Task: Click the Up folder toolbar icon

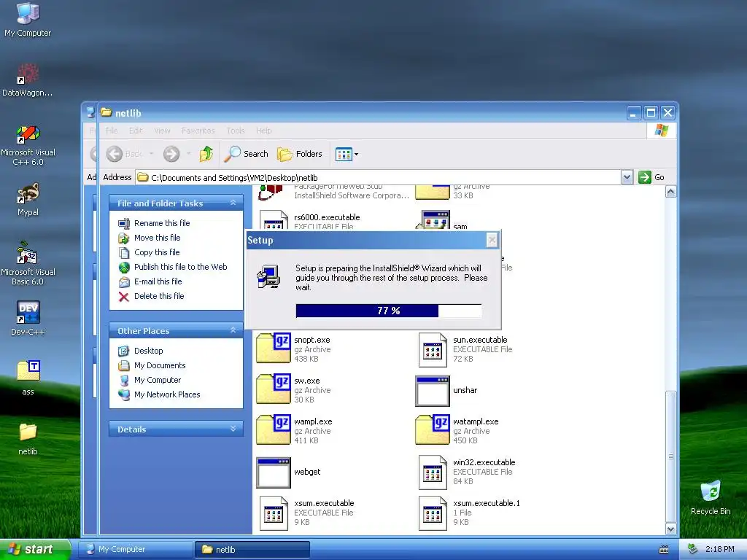Action: pyautogui.click(x=206, y=154)
